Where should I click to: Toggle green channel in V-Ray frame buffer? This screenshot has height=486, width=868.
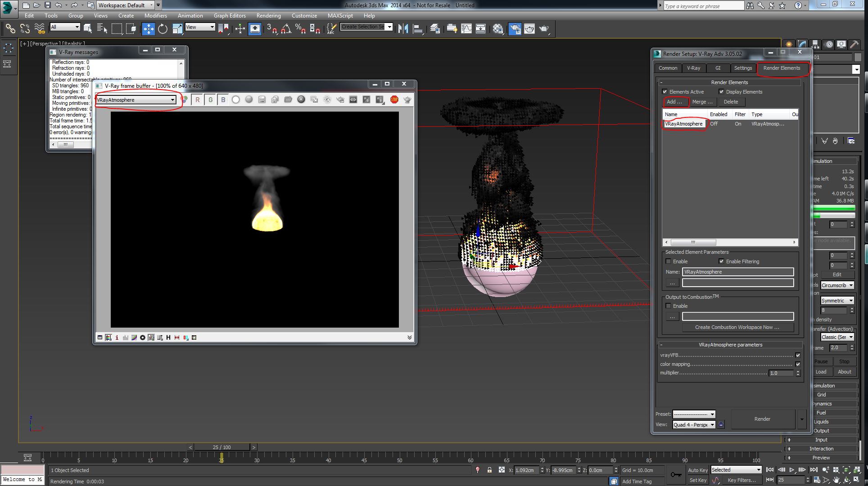pos(210,100)
